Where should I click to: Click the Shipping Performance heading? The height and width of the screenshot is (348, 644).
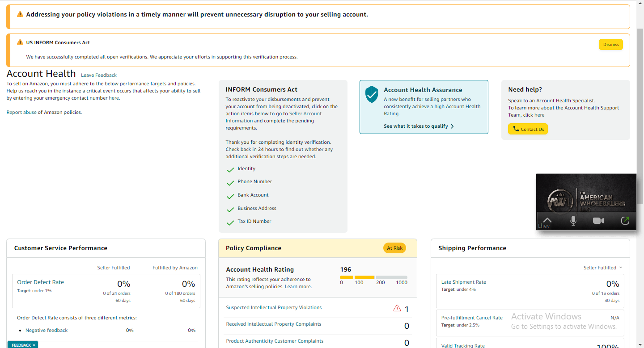point(472,248)
